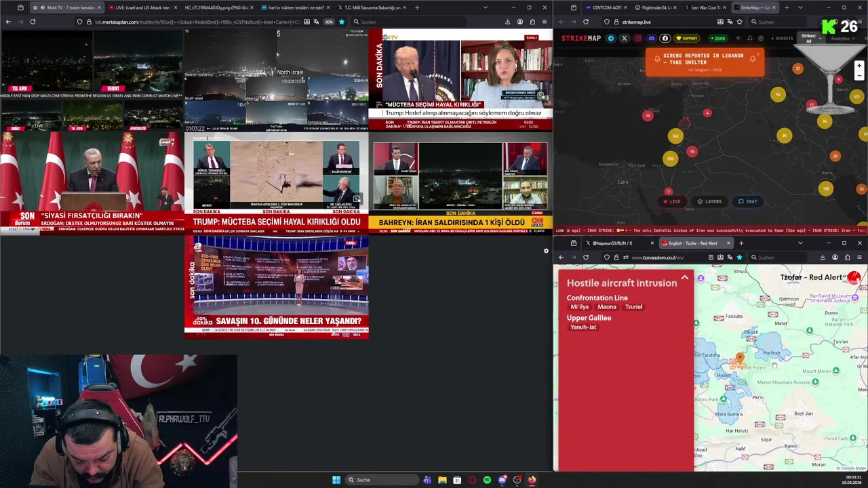The height and width of the screenshot is (488, 868).
Task: Click the green 2889 live viewers badge
Action: point(718,38)
